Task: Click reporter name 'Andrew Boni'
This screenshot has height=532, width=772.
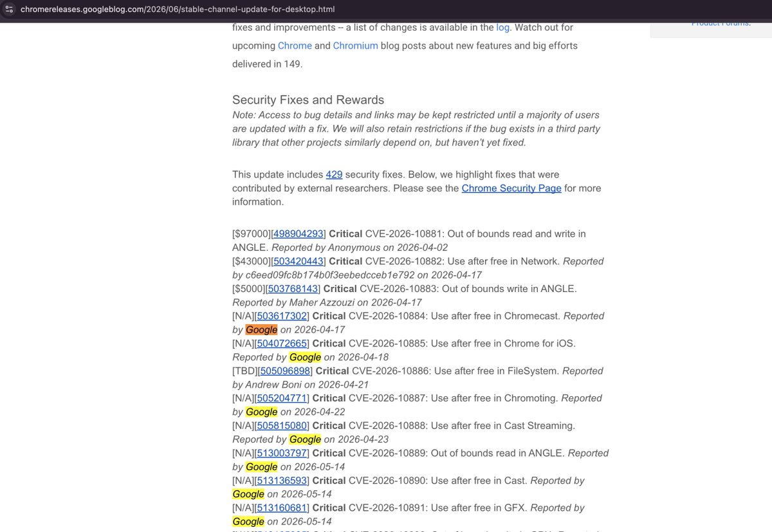Action: (x=274, y=385)
